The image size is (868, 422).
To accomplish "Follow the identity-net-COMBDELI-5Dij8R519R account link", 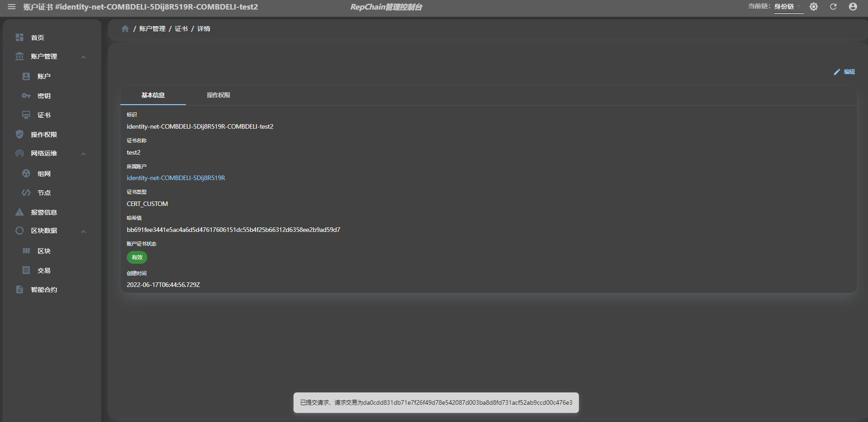I will pyautogui.click(x=176, y=178).
